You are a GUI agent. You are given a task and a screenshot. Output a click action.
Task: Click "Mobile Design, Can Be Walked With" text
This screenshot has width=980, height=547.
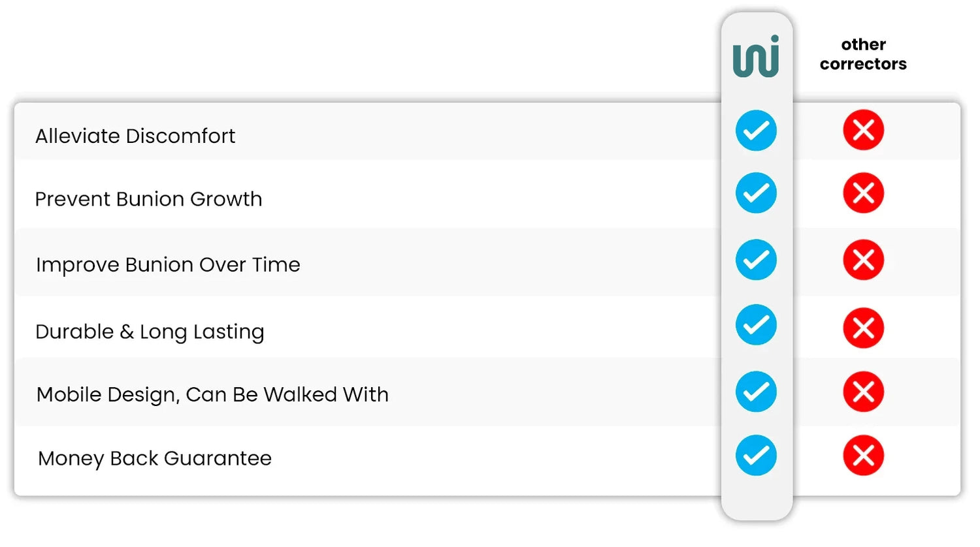pyautogui.click(x=212, y=395)
